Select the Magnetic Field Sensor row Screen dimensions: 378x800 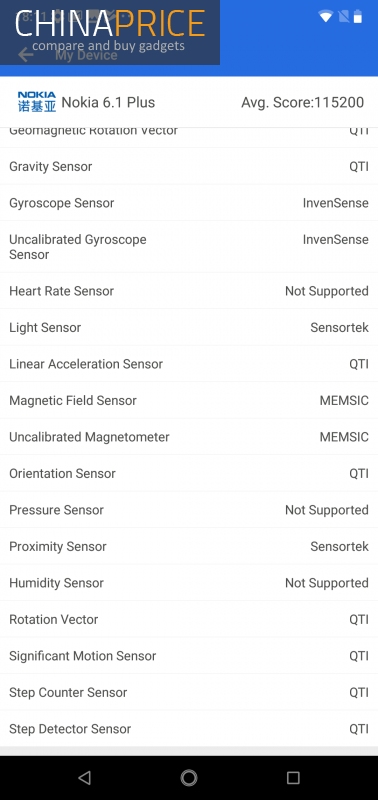pyautogui.click(x=189, y=400)
